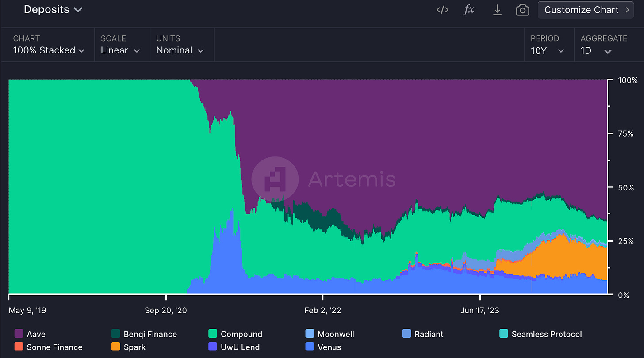Viewport: 644px width, 358px height.
Task: Click the Sep 20, '20 axis label
Action: click(x=166, y=310)
